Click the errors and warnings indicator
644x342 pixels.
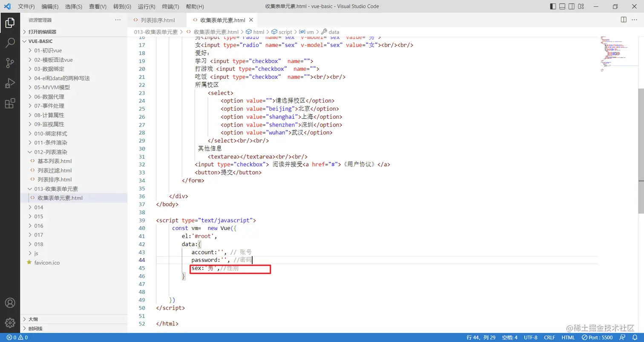[17, 337]
